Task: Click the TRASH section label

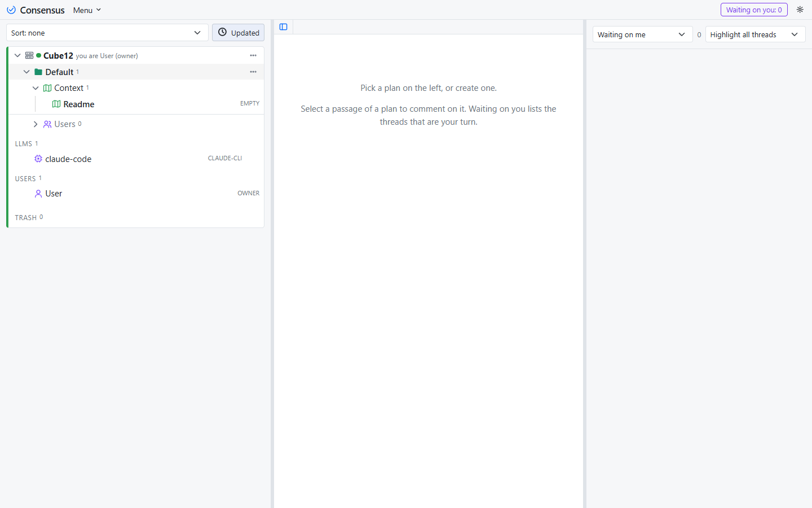Action: [25, 217]
